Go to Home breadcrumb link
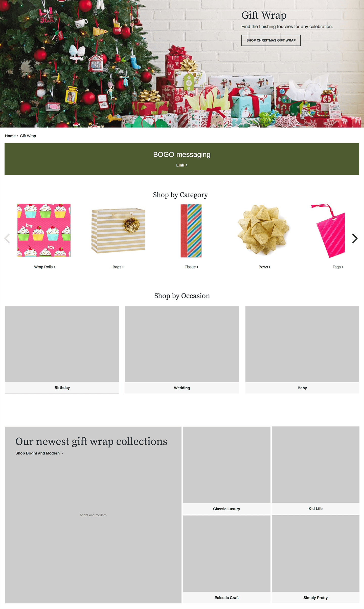 [10, 136]
